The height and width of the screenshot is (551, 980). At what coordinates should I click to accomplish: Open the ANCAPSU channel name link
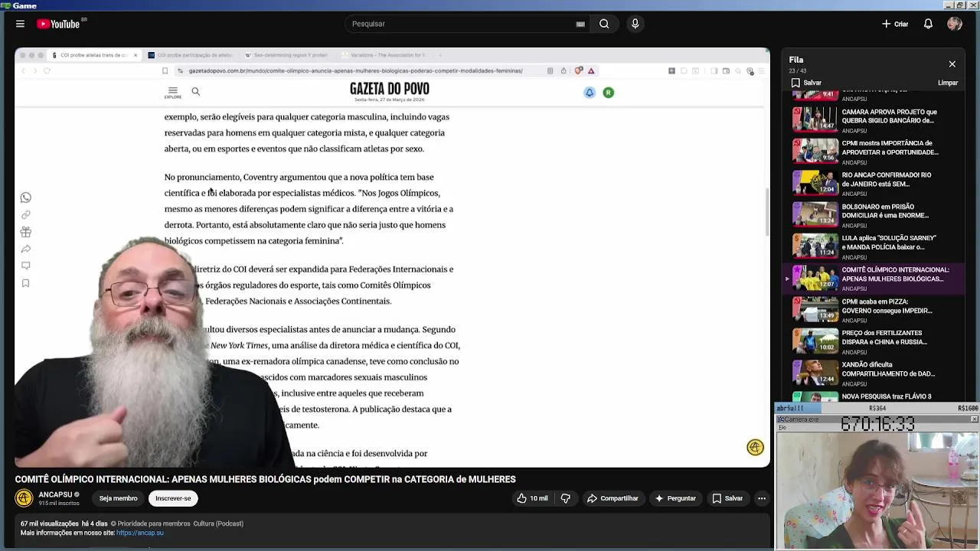tap(55, 494)
